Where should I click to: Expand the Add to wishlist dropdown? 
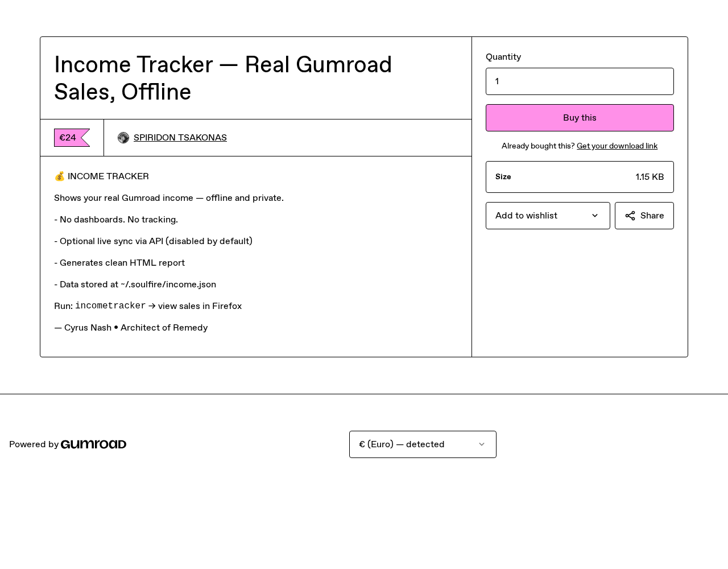tap(548, 216)
